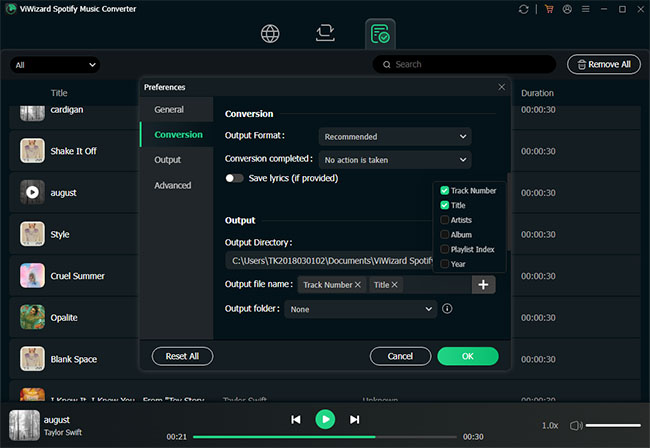This screenshot has width=650, height=448.
Task: Remove the Track Number tag
Action: [357, 285]
